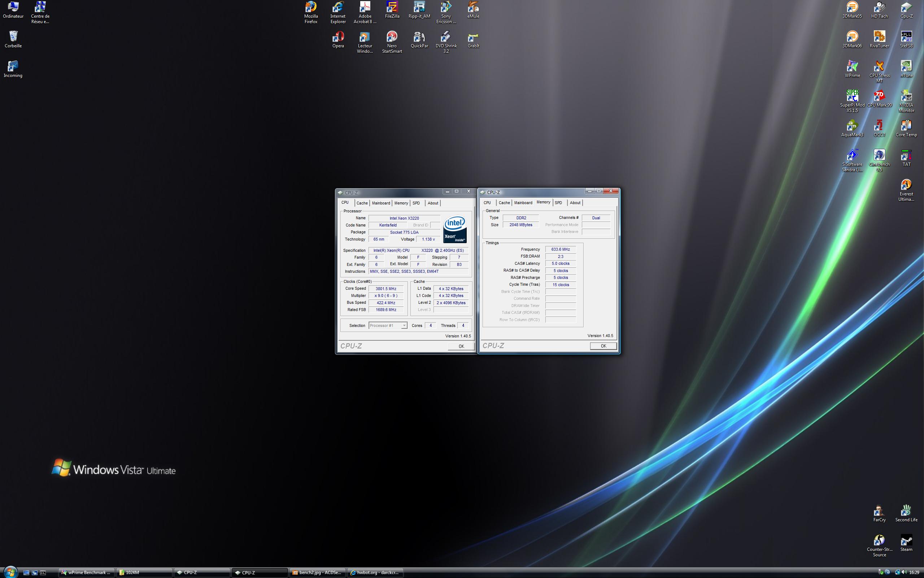Viewport: 924px width, 578px height.
Task: Select the Cpu-Z desktop shortcut icon
Action: [x=906, y=10]
